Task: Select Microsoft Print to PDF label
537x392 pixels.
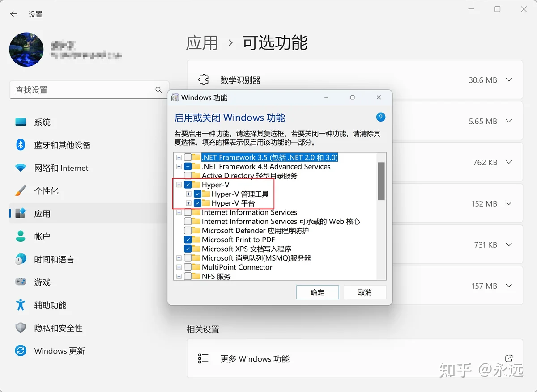Action: point(239,240)
